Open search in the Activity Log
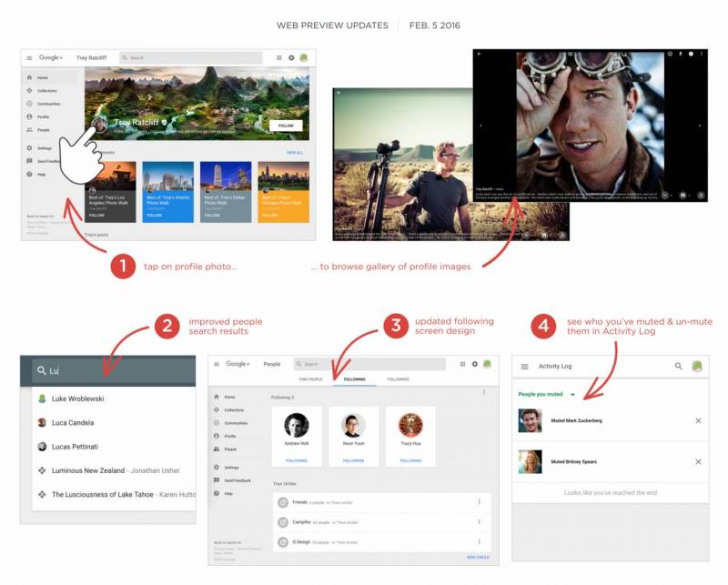 [678, 366]
